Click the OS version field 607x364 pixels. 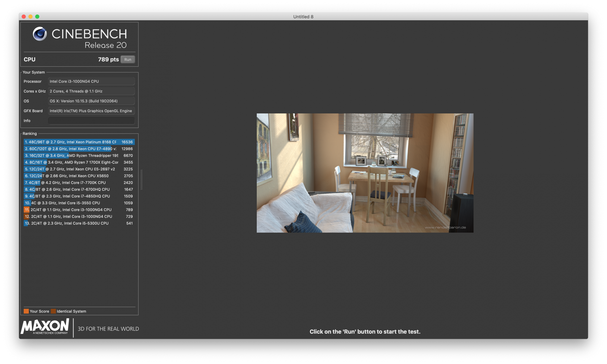pyautogui.click(x=91, y=101)
